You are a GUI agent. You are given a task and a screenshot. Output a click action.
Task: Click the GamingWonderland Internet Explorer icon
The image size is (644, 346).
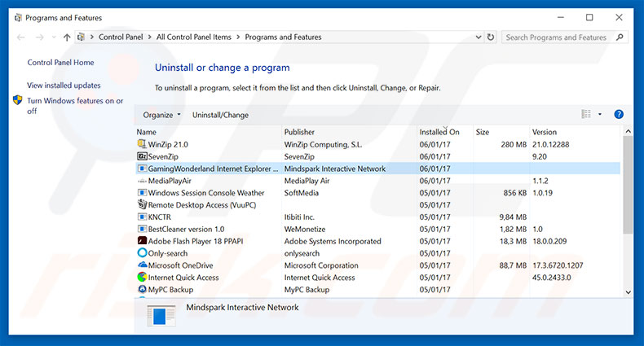point(142,169)
